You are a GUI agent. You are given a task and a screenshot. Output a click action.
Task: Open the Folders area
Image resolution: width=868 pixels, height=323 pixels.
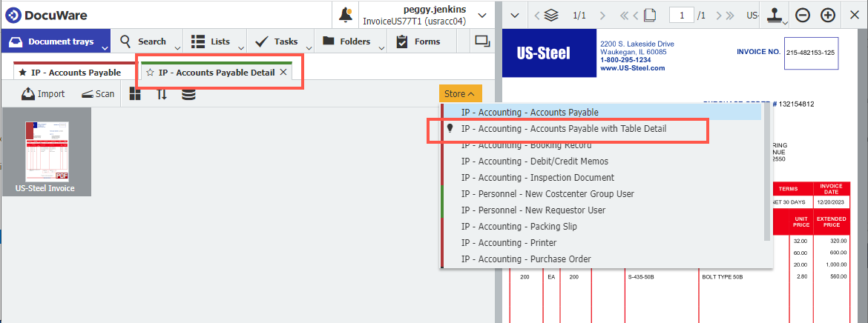click(346, 41)
